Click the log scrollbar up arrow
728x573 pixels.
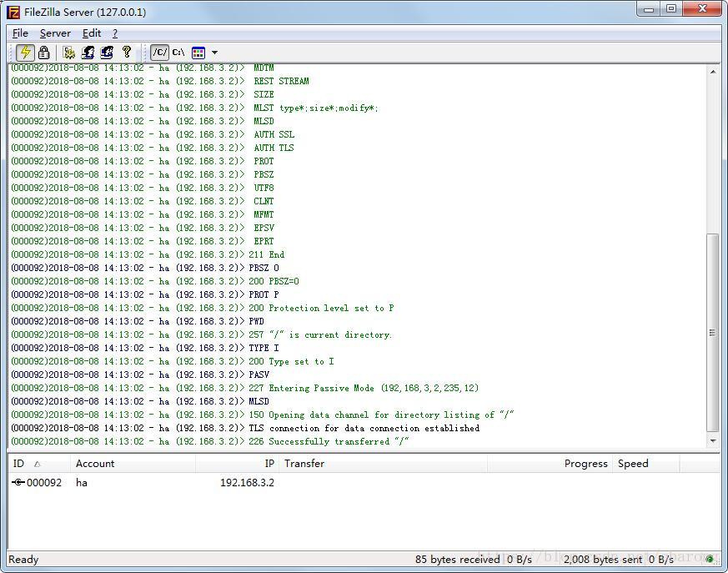point(713,72)
